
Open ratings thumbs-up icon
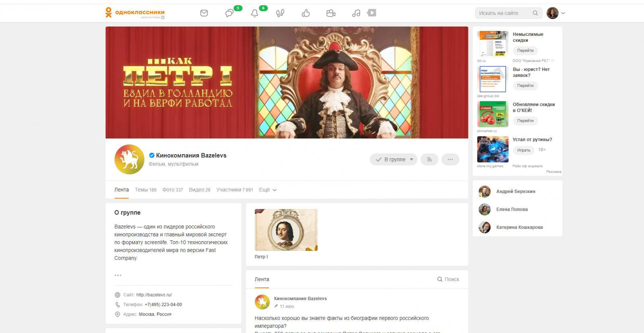306,13
